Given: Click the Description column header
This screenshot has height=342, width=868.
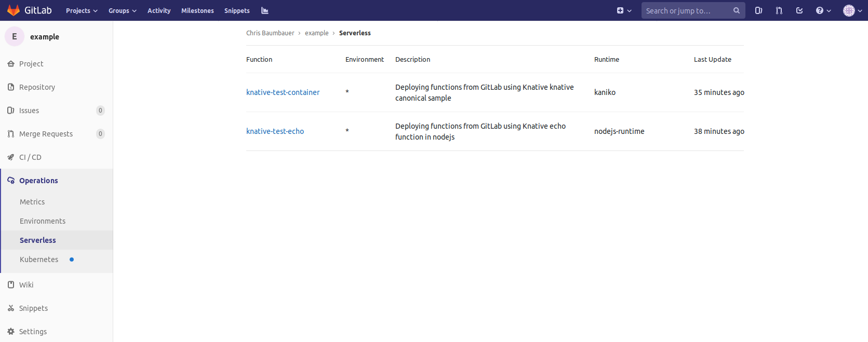Looking at the screenshot, I should point(412,60).
